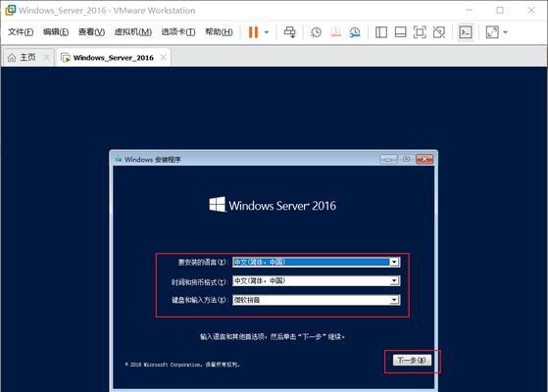548x392 pixels.
Task: Click the home icon on 主页 tab
Action: 12,58
